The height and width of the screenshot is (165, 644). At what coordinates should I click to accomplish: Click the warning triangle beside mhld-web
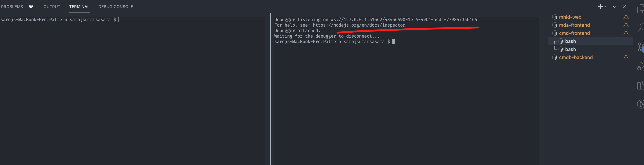click(x=626, y=17)
